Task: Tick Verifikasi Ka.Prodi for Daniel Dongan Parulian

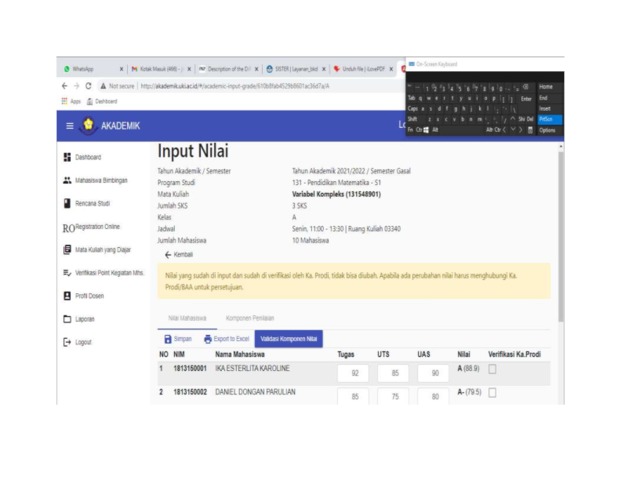Action: 493,392
